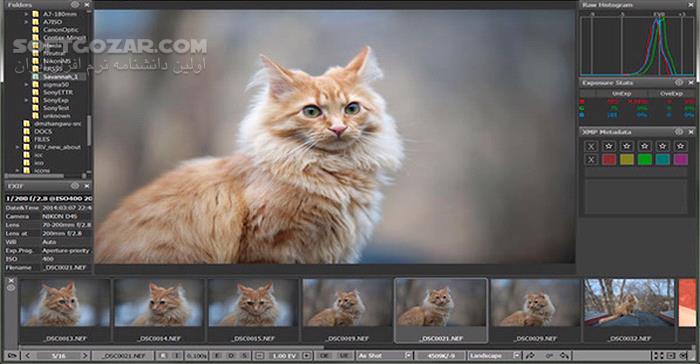
Task: Apply the purple color label
Action: tap(680, 159)
